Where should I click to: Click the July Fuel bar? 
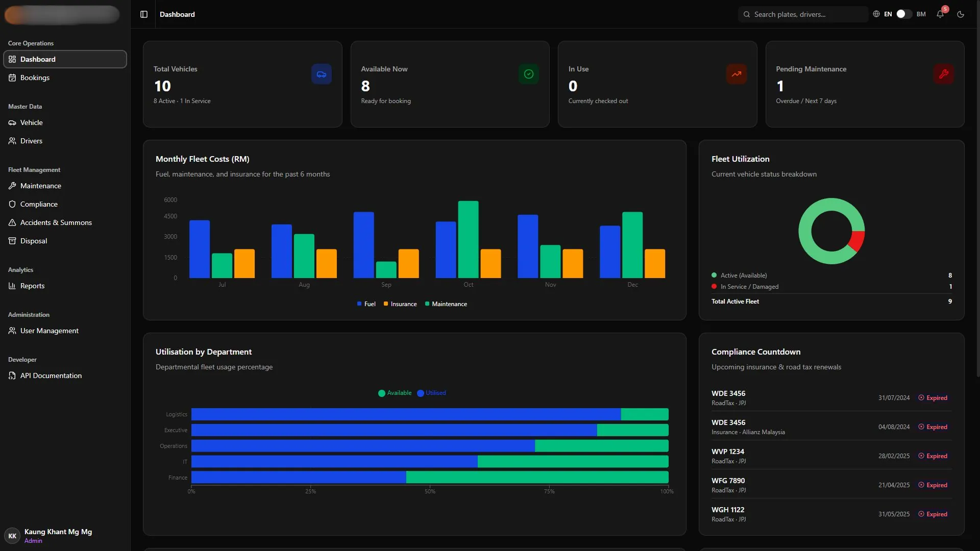click(200, 249)
